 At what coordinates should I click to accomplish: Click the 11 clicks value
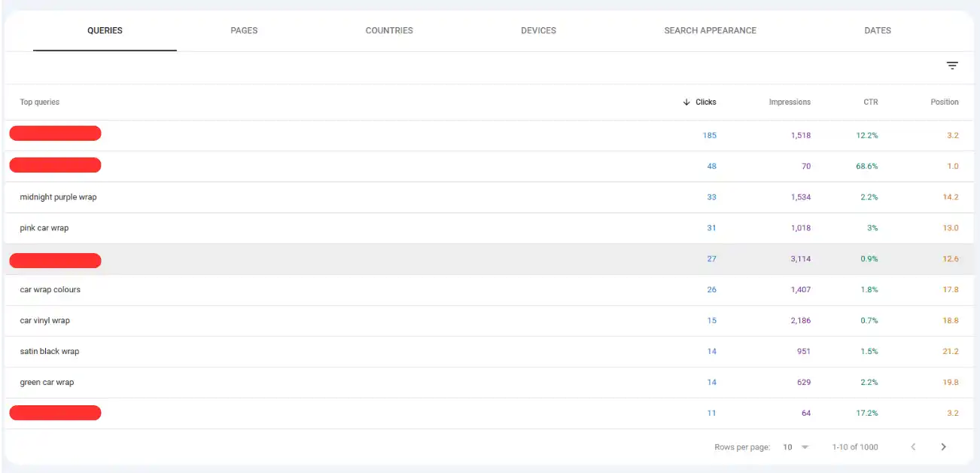pyautogui.click(x=712, y=413)
